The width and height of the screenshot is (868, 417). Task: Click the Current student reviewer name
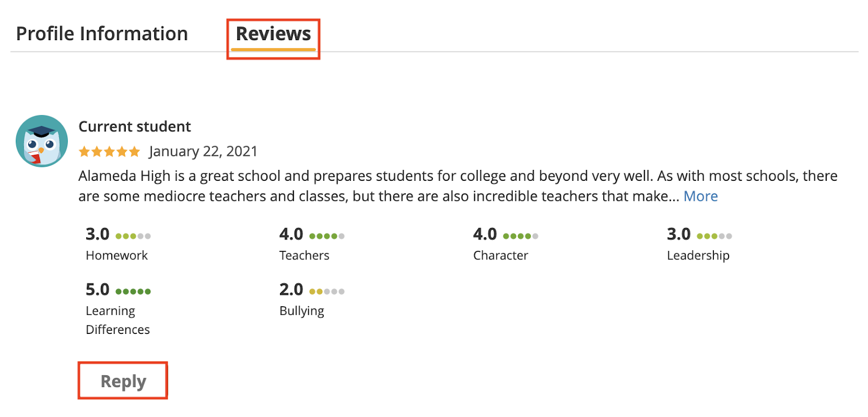point(135,127)
